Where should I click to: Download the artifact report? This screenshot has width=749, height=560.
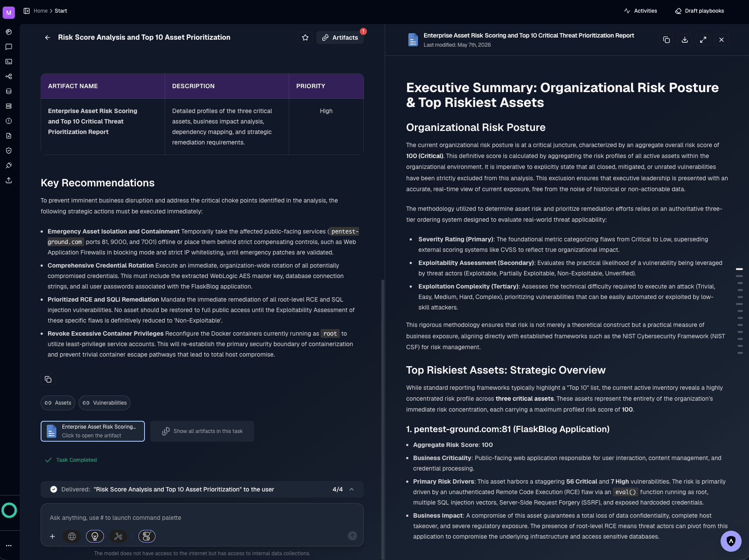click(685, 40)
